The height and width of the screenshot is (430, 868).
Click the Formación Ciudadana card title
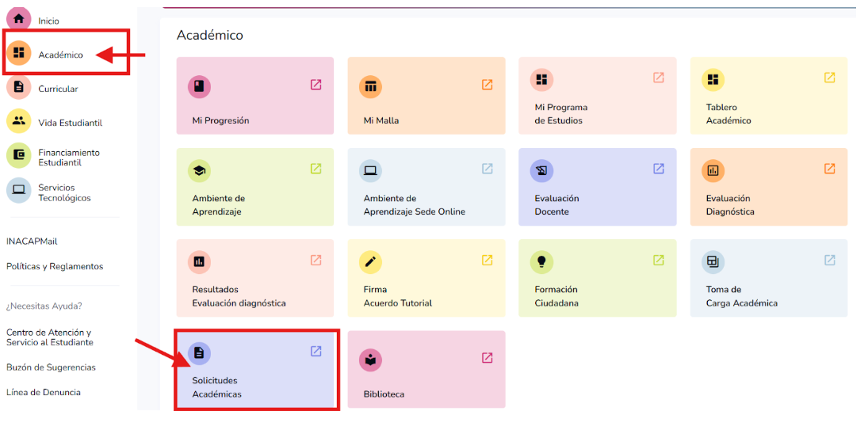[556, 296]
